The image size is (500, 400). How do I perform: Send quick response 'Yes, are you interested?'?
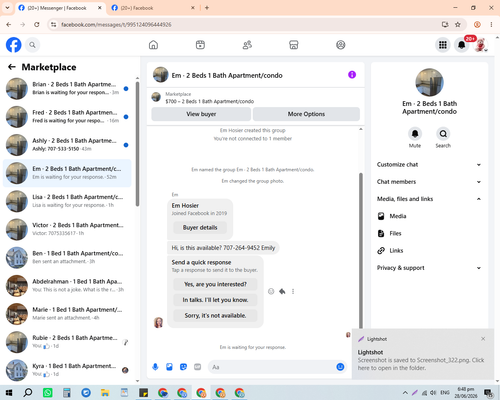click(x=215, y=284)
